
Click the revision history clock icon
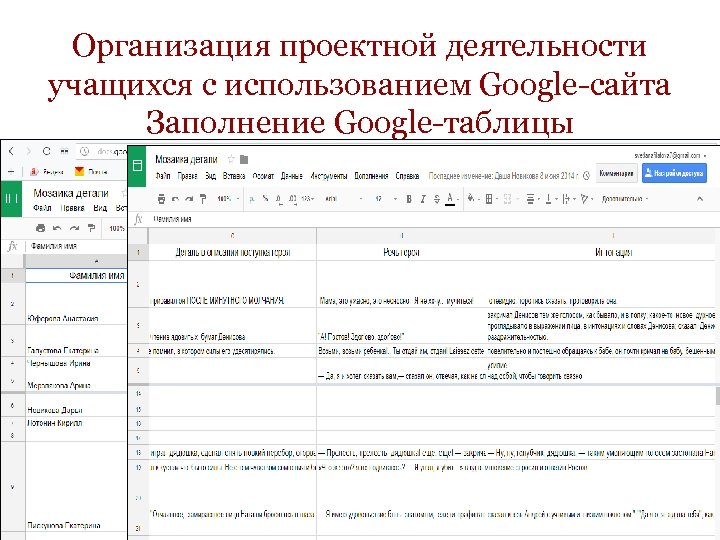point(586,175)
